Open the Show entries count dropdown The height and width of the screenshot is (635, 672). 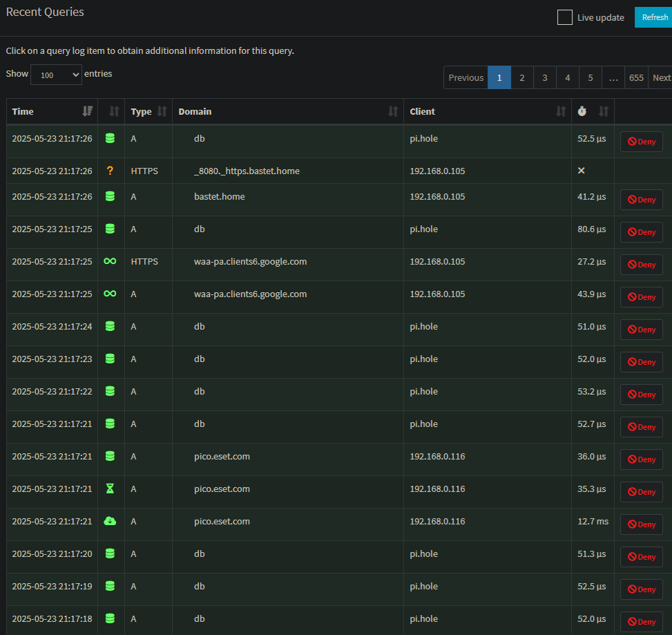pyautogui.click(x=56, y=75)
